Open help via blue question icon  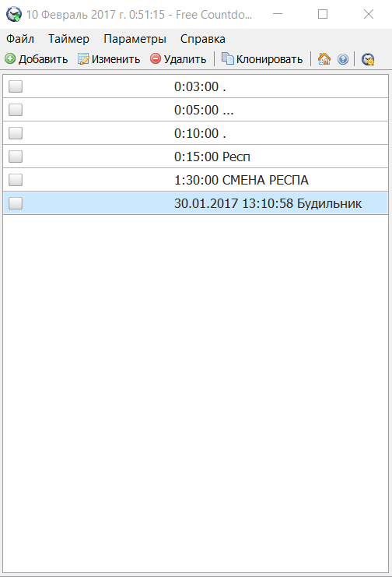(x=343, y=59)
